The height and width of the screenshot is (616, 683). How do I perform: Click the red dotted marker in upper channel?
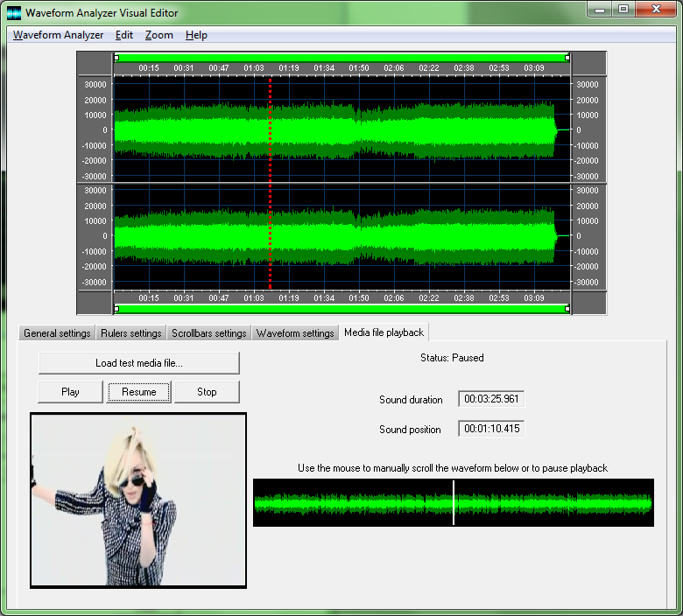tap(270, 129)
